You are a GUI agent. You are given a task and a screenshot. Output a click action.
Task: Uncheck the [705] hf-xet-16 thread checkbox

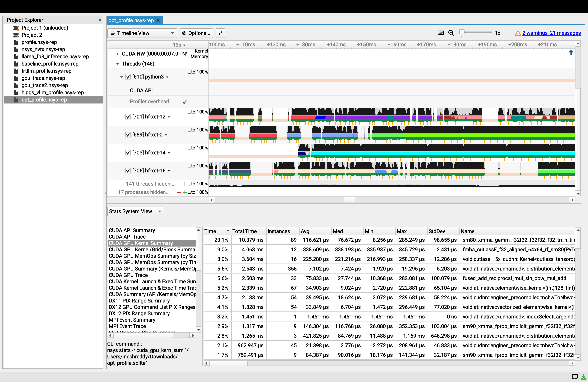[128, 171]
